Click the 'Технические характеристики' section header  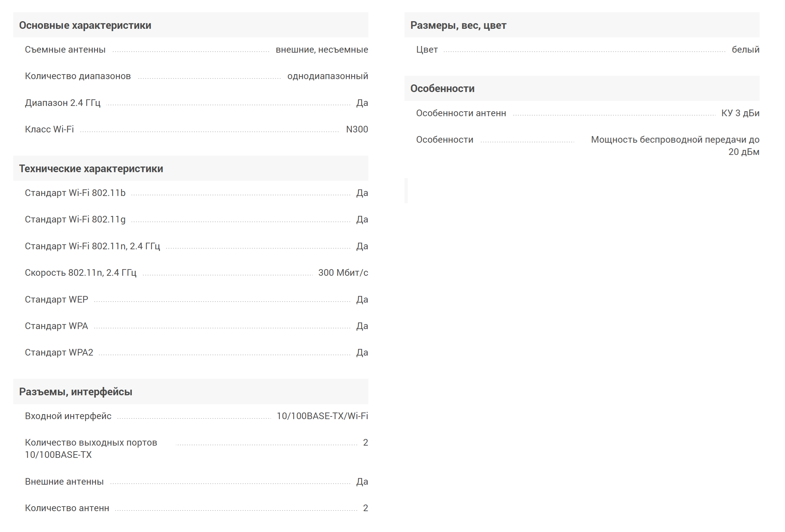[x=91, y=169]
